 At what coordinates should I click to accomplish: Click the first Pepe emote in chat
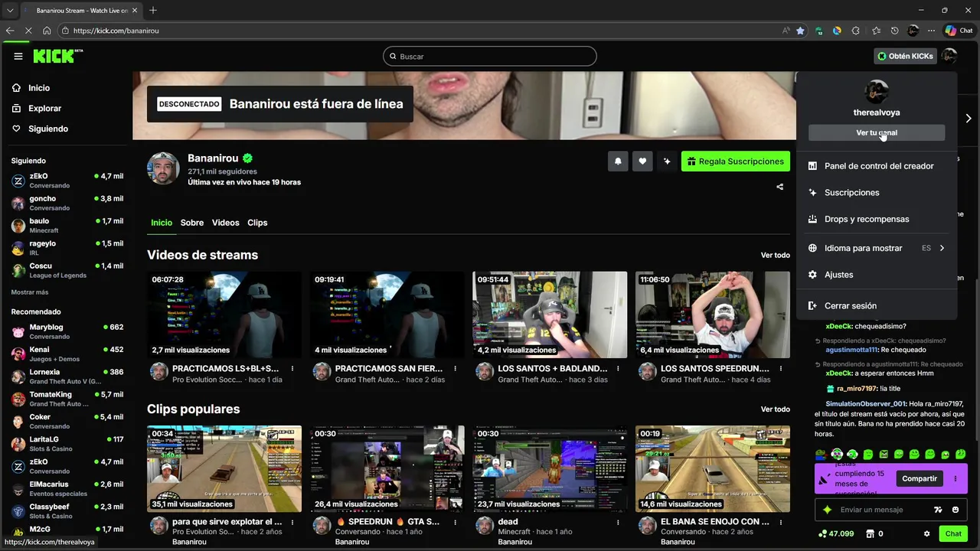click(821, 455)
